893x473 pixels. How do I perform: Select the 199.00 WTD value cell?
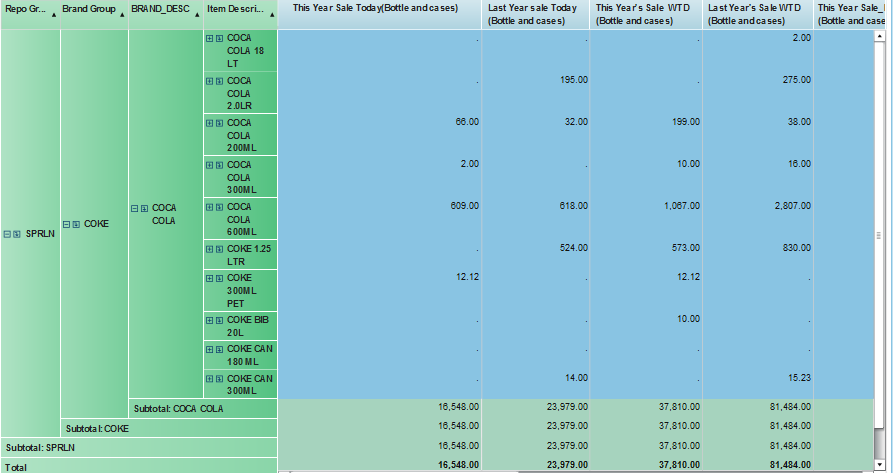(686, 122)
